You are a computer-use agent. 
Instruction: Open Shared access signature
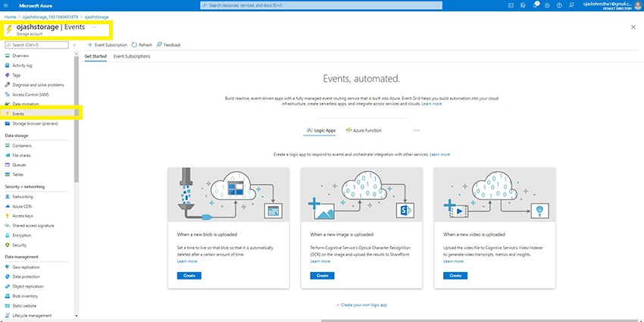(x=33, y=226)
